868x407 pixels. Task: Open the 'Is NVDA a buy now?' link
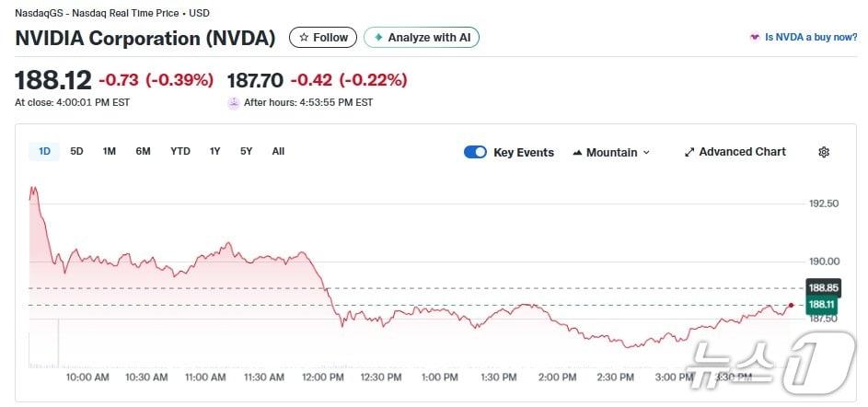pos(811,38)
